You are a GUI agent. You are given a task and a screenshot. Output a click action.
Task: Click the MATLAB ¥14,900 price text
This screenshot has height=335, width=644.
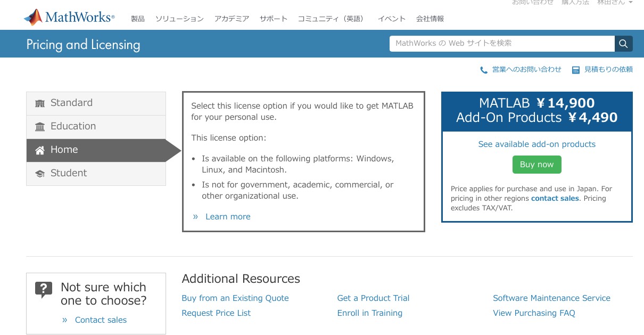point(537,103)
